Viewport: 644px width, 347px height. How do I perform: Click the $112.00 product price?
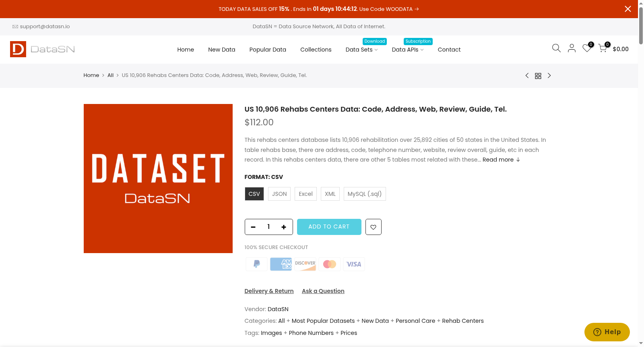tap(259, 123)
